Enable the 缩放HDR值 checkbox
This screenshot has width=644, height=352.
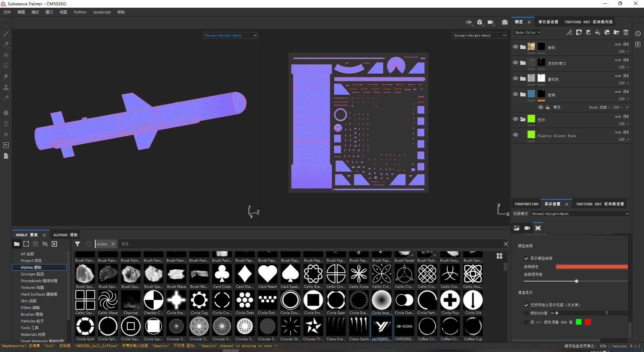click(x=526, y=313)
